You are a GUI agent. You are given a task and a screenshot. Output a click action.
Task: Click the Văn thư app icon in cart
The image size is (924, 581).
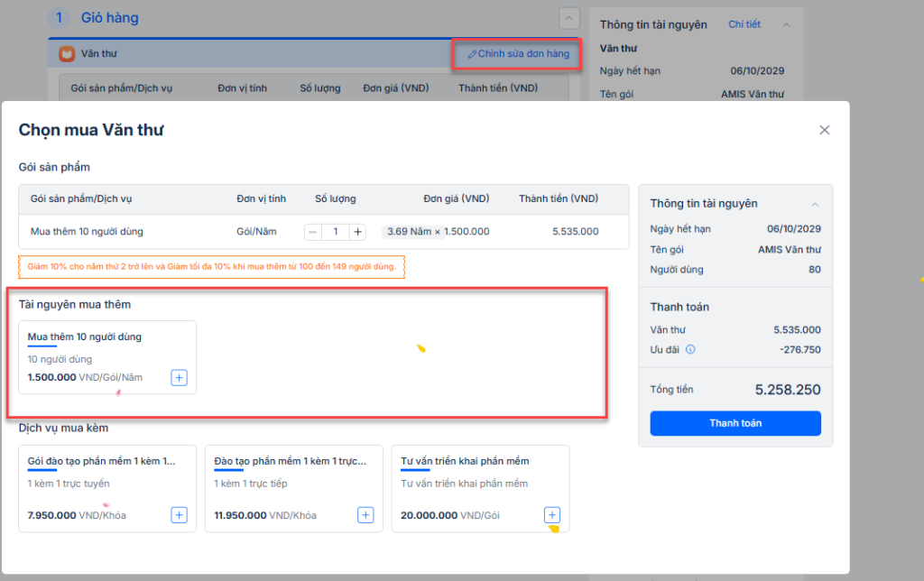pos(67,53)
